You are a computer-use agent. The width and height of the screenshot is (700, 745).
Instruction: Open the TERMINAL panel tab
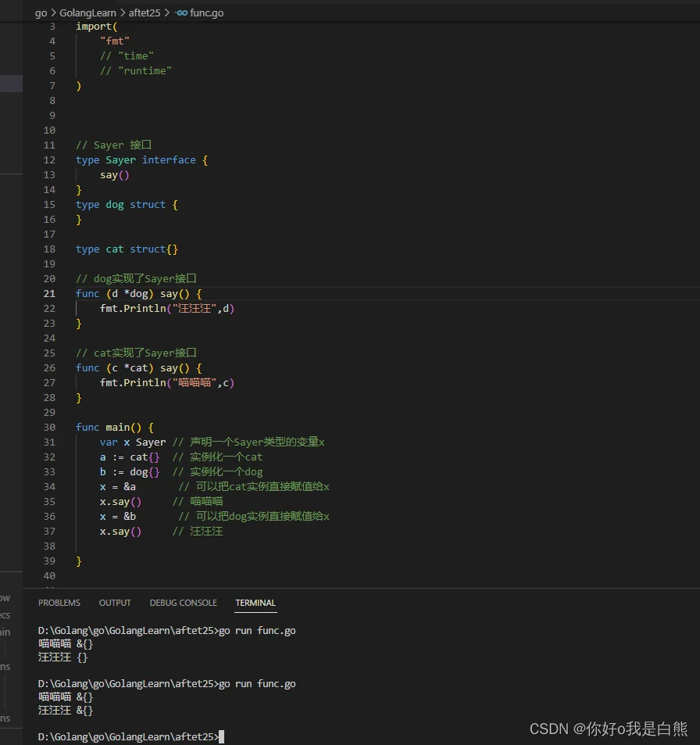point(255,603)
